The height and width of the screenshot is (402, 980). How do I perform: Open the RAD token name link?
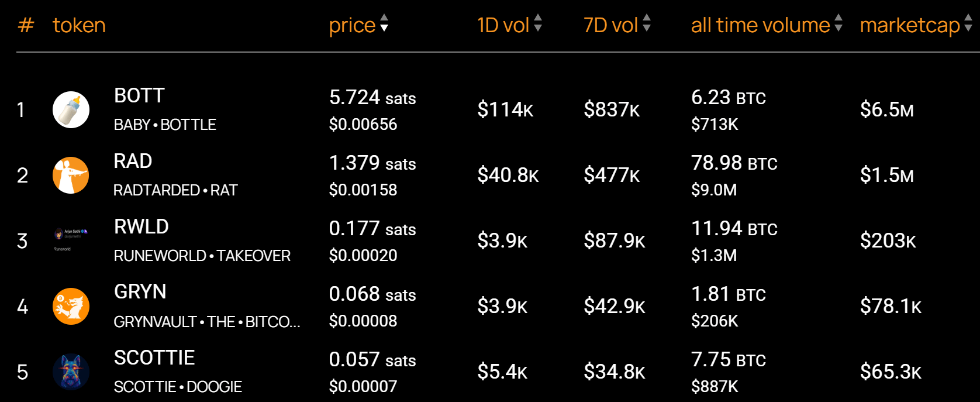point(133,161)
